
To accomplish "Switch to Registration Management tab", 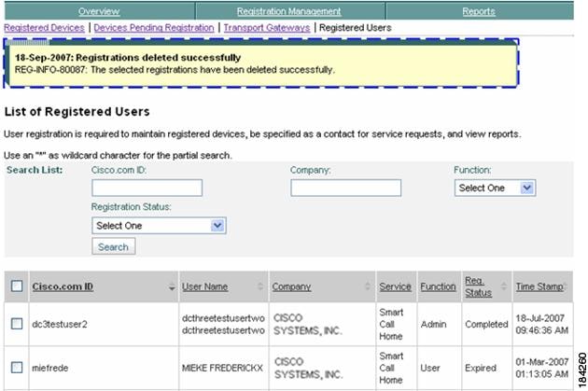I will point(289,11).
